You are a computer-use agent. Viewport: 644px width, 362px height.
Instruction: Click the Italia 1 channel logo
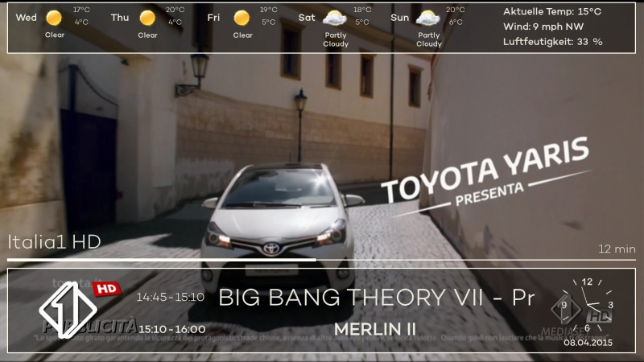click(68, 310)
